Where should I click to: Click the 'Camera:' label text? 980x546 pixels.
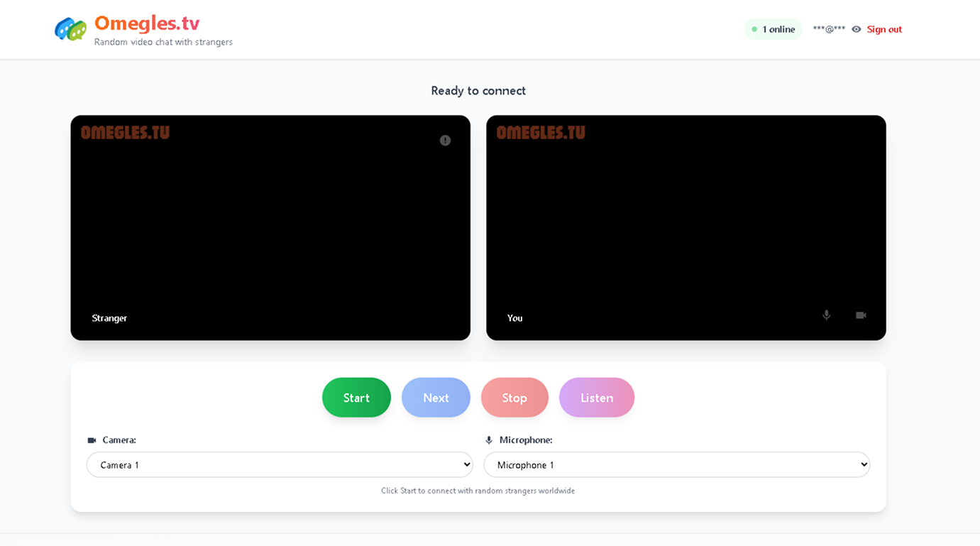[119, 440]
